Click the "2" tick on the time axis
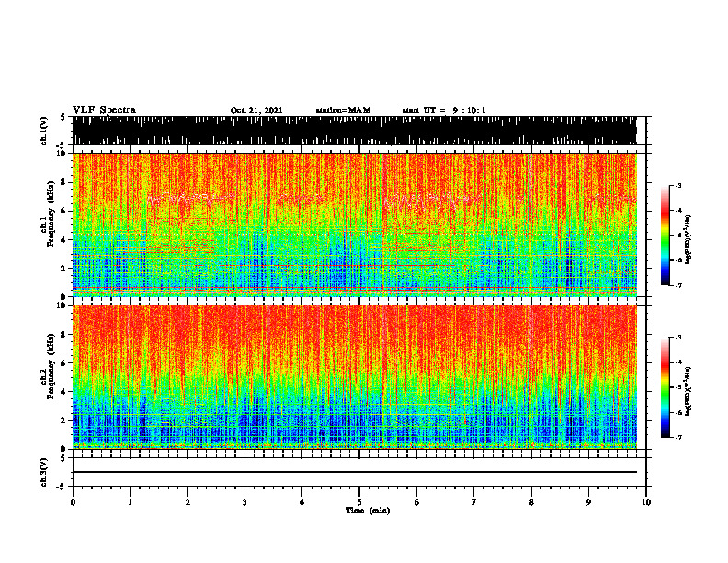This screenshot has width=728, height=563. point(188,502)
